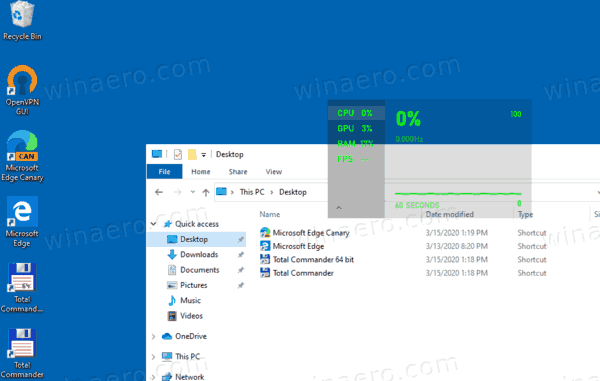The width and height of the screenshot is (600, 381).
Task: Click date 3/13/2020 8:20 PM cell
Action: coord(457,246)
